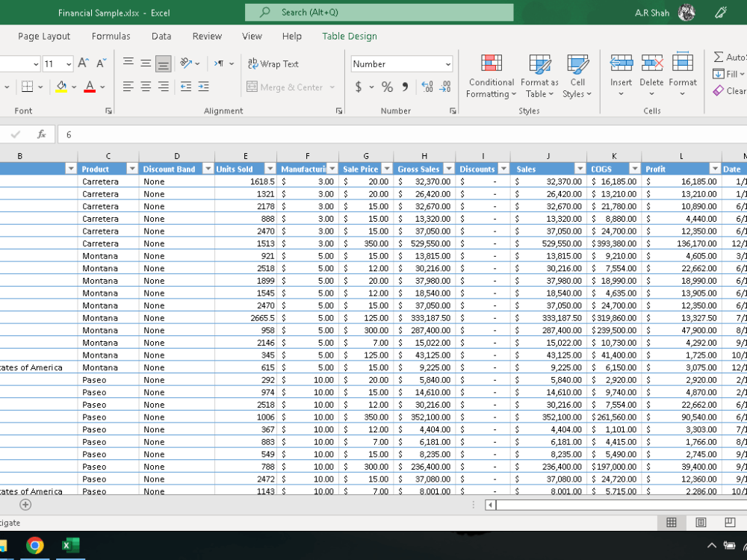Open the Number format combo box

(402, 63)
